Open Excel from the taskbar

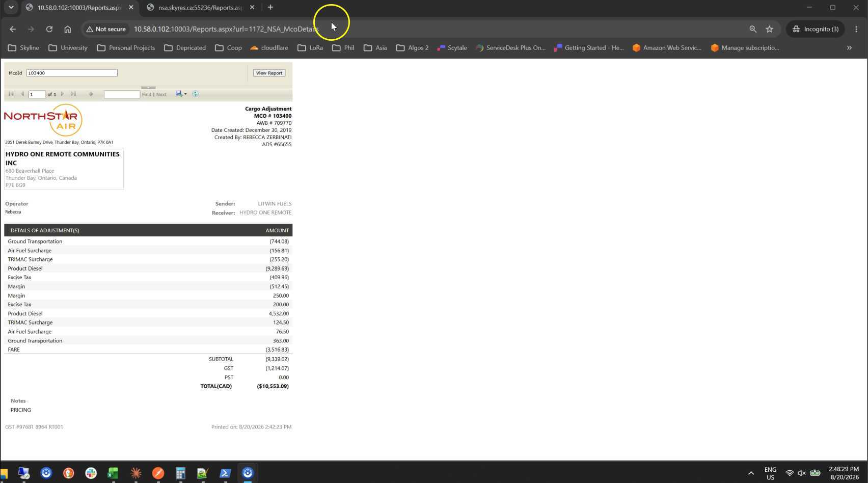pyautogui.click(x=113, y=473)
